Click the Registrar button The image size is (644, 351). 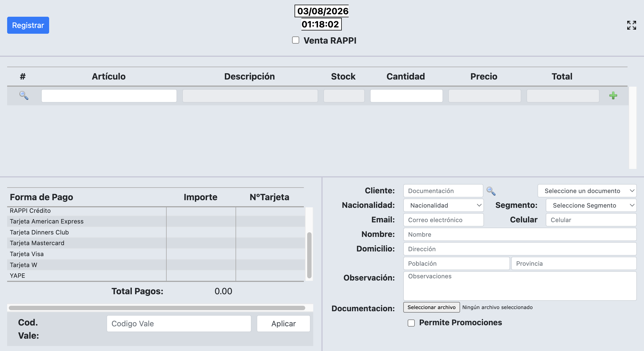click(x=28, y=25)
